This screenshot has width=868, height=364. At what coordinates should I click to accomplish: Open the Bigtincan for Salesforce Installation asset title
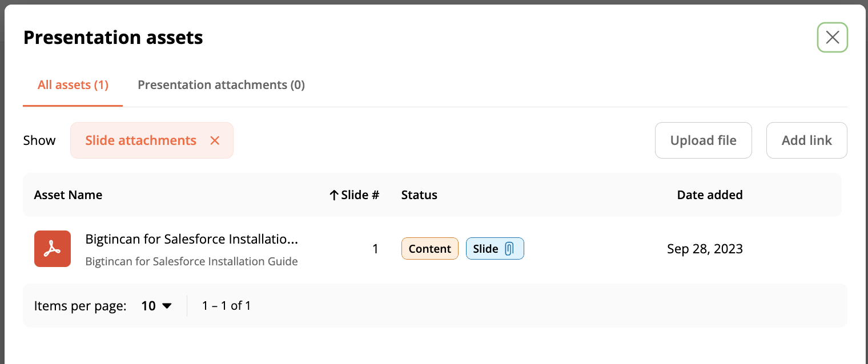(191, 240)
